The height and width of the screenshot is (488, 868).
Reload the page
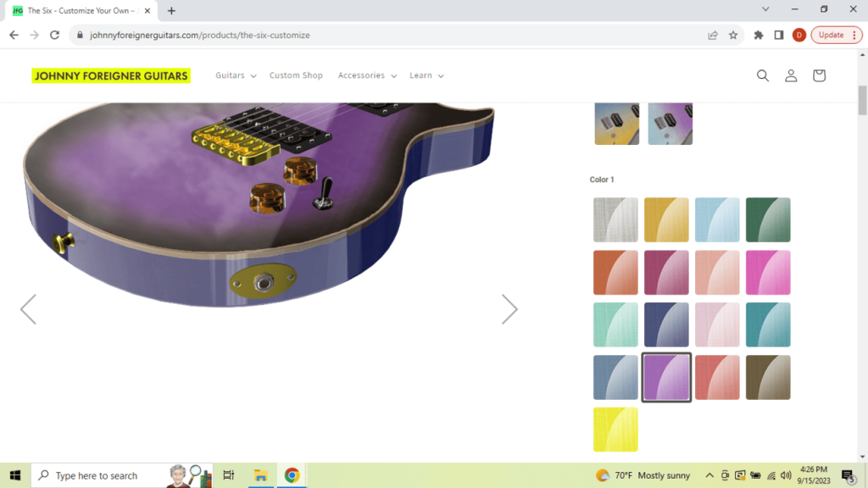click(55, 35)
